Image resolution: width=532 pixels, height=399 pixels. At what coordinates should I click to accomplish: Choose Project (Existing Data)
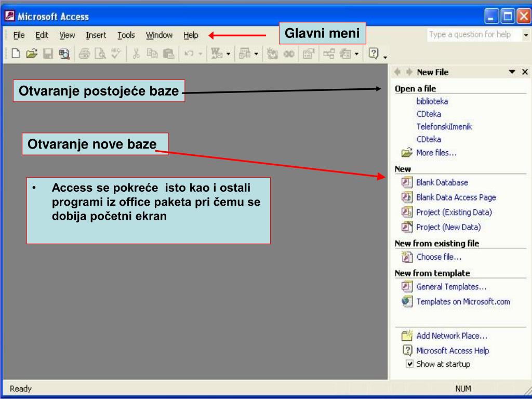454,212
